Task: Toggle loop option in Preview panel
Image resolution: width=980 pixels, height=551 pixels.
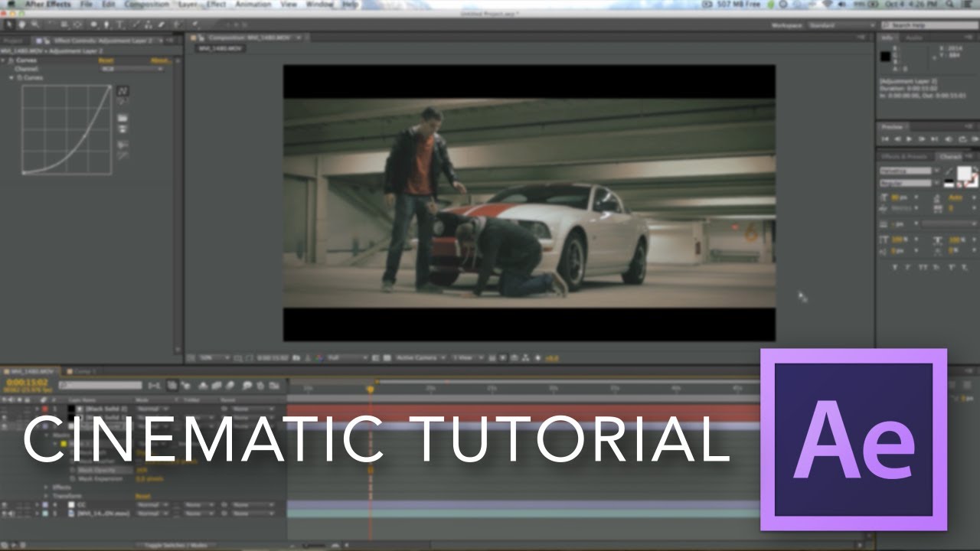Action: (962, 139)
